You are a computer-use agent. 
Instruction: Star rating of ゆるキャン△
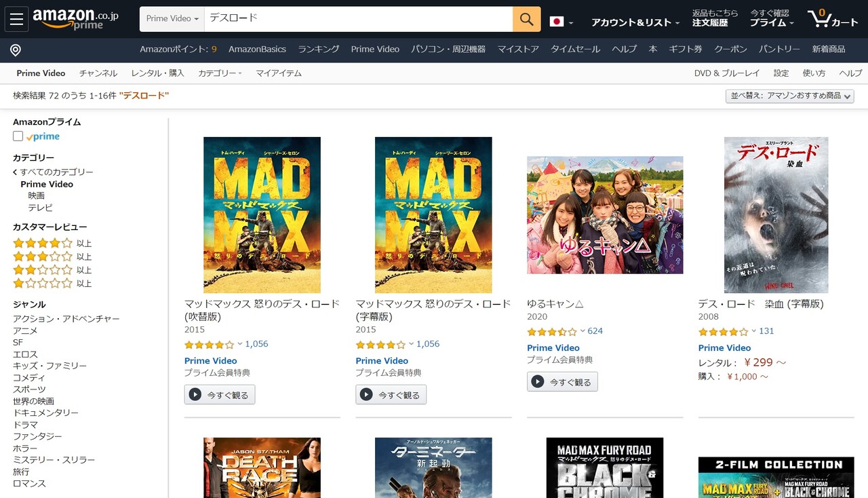[x=552, y=332]
